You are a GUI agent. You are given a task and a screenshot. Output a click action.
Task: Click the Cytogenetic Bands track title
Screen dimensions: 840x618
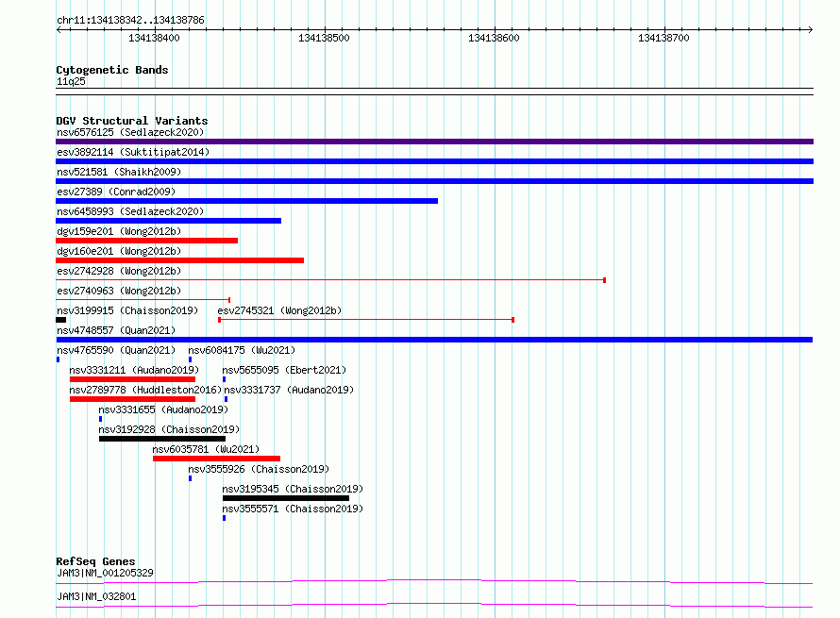click(x=112, y=70)
